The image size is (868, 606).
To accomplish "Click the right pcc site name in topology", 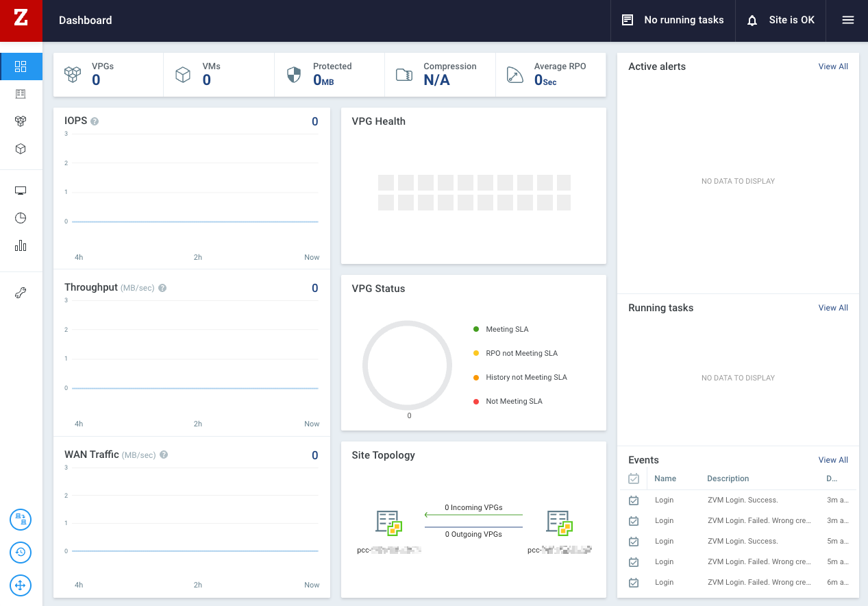I will pos(559,550).
